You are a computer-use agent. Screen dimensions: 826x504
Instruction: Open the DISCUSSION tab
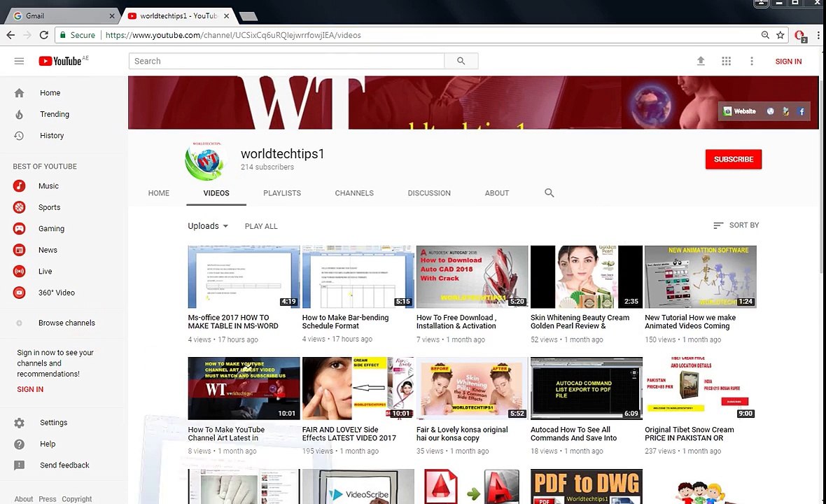(x=429, y=193)
